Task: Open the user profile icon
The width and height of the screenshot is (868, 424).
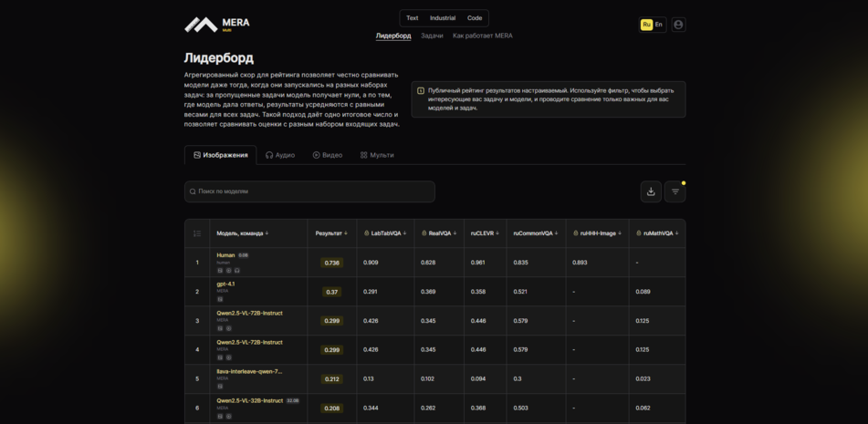Action: [678, 25]
